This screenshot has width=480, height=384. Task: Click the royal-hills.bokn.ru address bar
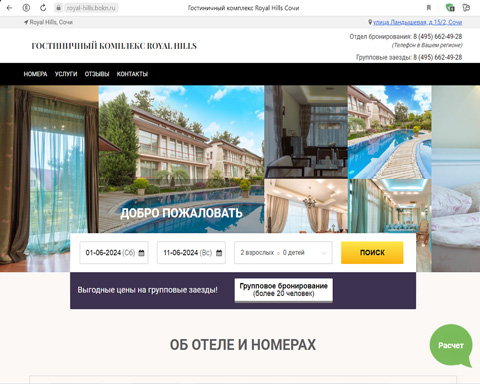91,8
